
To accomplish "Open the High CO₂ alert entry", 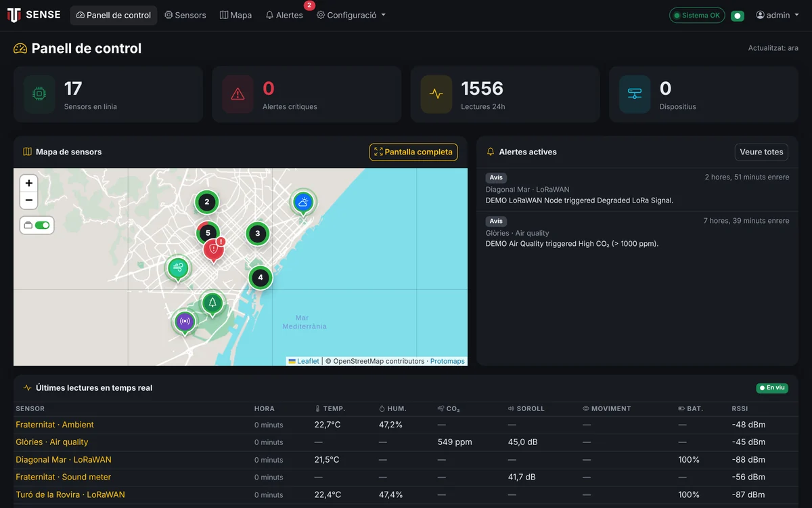I will (637, 232).
